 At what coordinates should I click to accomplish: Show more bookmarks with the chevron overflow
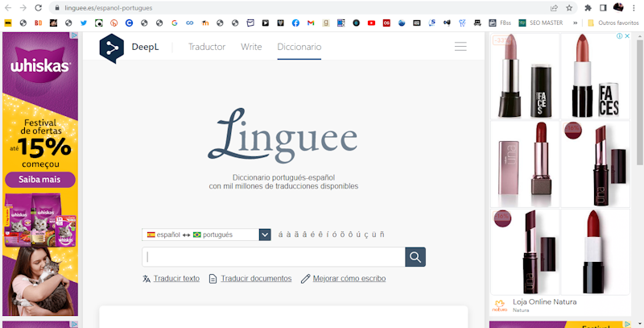coord(575,23)
